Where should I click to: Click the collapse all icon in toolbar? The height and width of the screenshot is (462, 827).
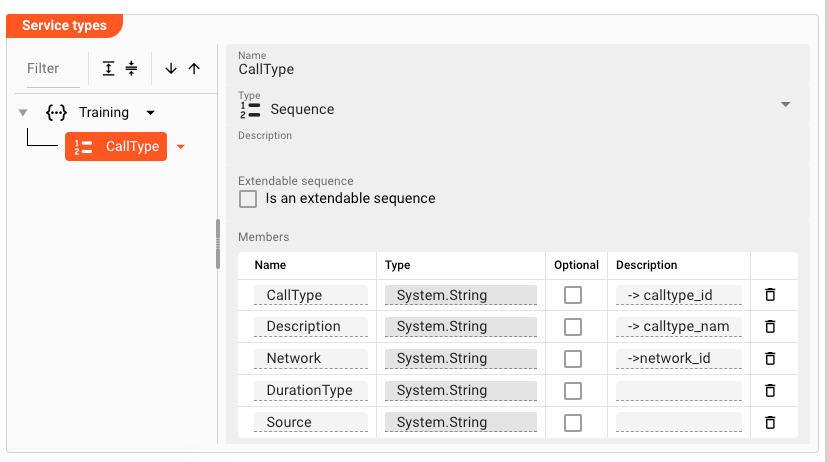click(131, 69)
